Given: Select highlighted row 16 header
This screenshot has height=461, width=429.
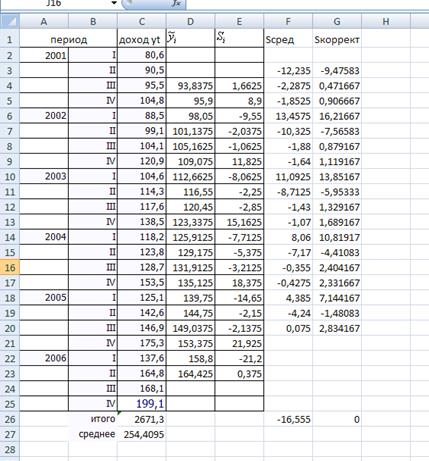Looking at the screenshot, I should coord(10,267).
